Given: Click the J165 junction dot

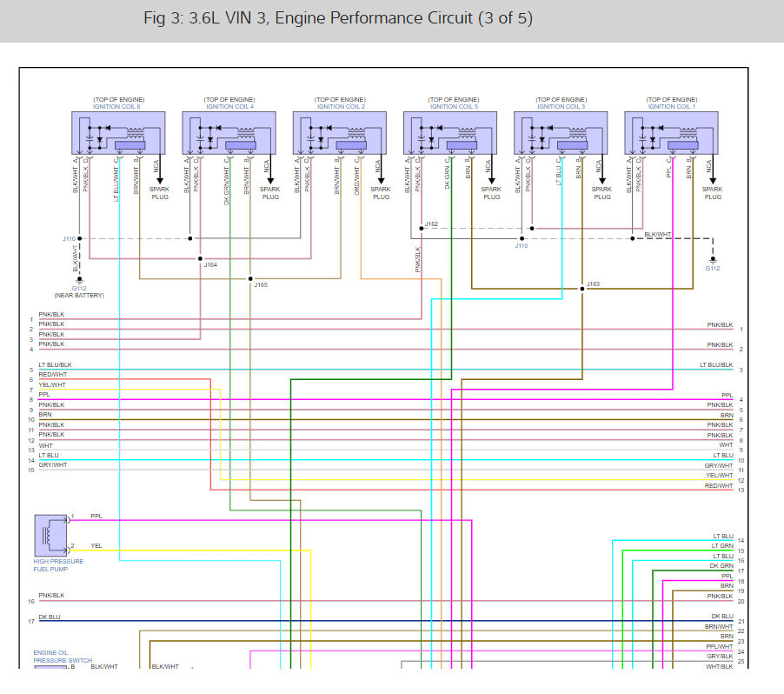Looking at the screenshot, I should pyautogui.click(x=250, y=278).
